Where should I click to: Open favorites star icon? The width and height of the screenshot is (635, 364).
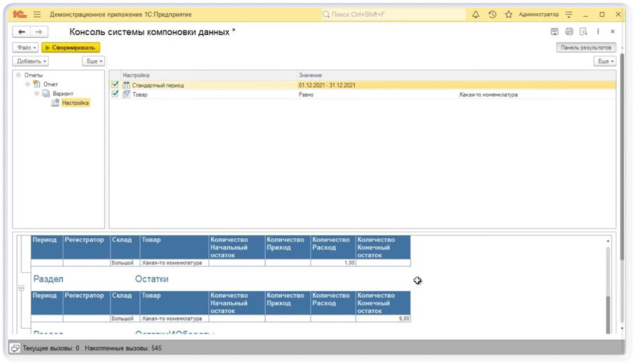(x=508, y=15)
